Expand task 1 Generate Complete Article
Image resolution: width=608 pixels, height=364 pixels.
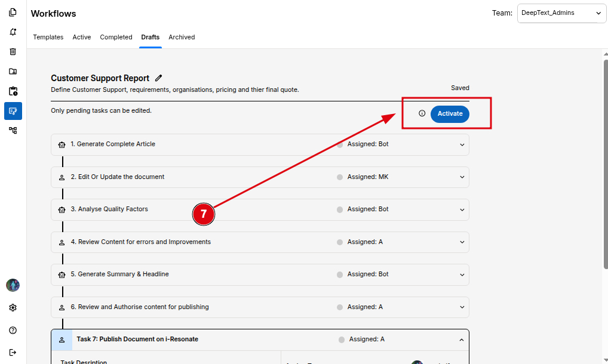(462, 144)
